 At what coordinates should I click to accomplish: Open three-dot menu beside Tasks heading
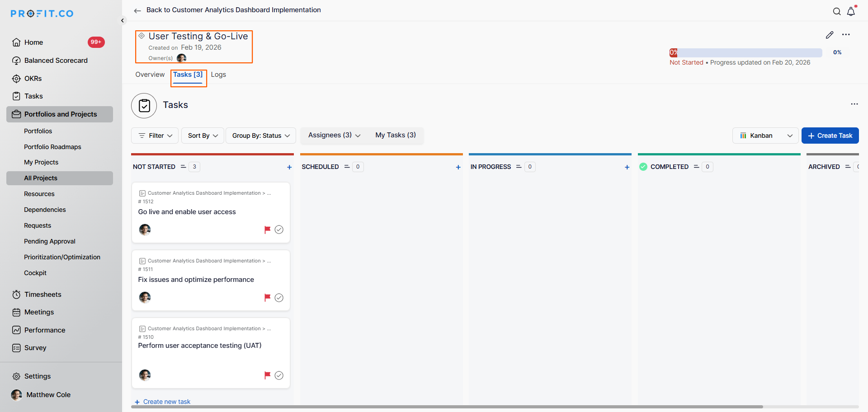coord(854,104)
